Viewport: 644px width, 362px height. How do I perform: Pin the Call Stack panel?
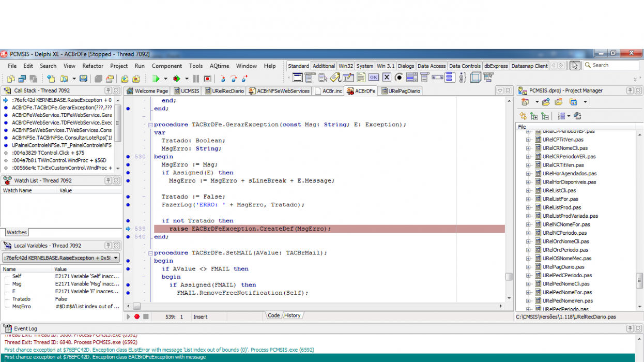click(x=108, y=90)
